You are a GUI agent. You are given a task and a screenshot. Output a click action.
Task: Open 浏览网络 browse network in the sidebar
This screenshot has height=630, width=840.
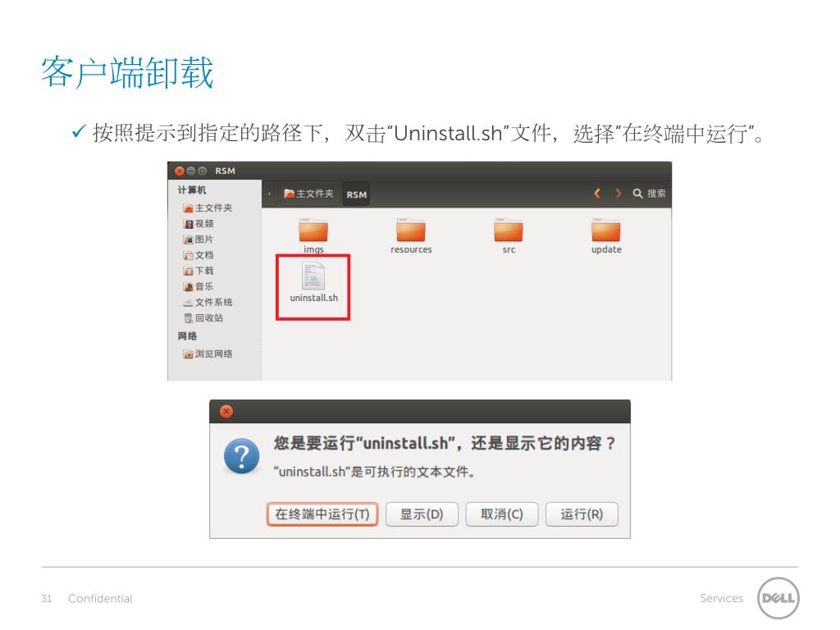208,354
